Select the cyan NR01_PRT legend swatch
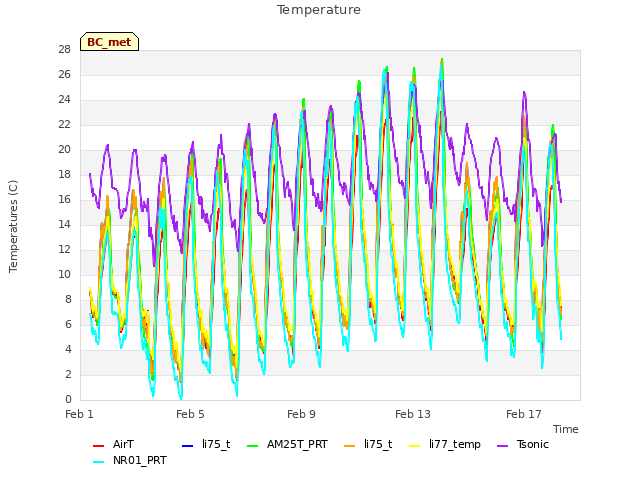Image resolution: width=640 pixels, height=480 pixels. pyautogui.click(x=98, y=462)
